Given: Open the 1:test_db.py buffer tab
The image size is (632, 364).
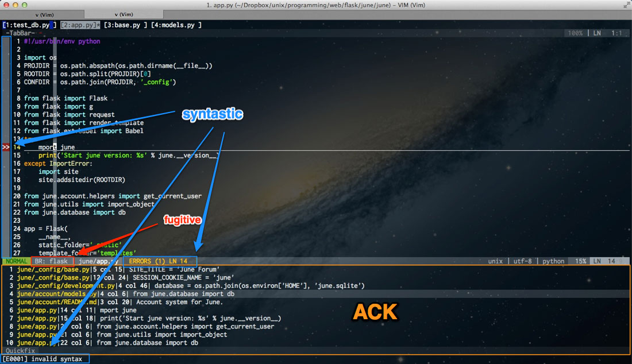Looking at the screenshot, I should click(29, 25).
